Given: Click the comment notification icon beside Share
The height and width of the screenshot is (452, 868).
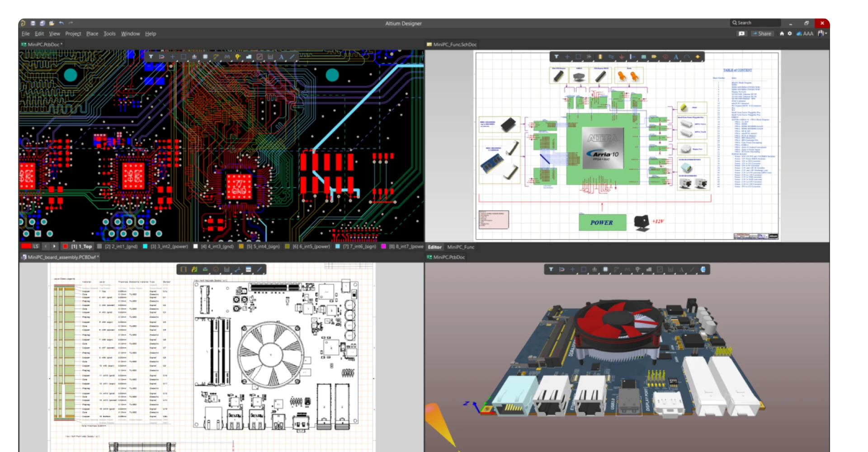Looking at the screenshot, I should coord(741,33).
